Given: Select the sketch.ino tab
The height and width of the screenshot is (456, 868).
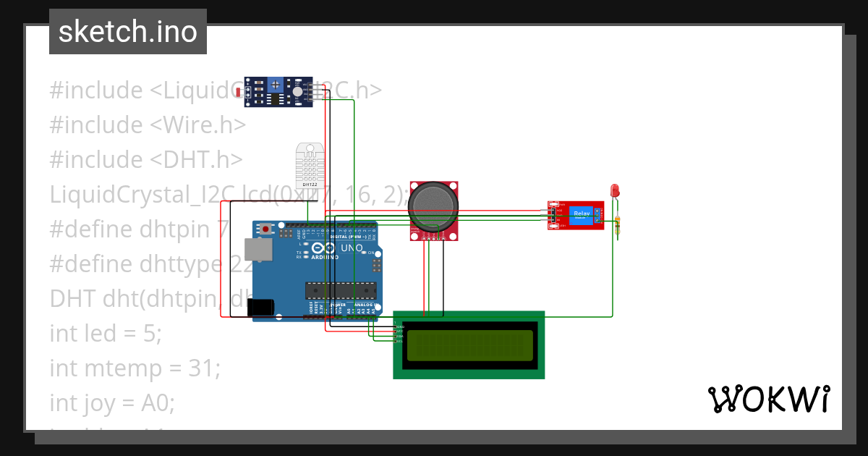Looking at the screenshot, I should pyautogui.click(x=127, y=31).
